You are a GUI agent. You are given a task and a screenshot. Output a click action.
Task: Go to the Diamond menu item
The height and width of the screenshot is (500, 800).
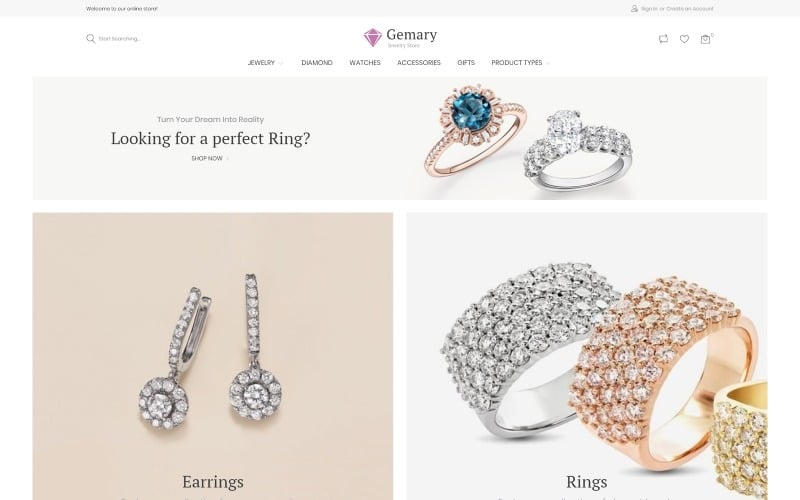(317, 63)
